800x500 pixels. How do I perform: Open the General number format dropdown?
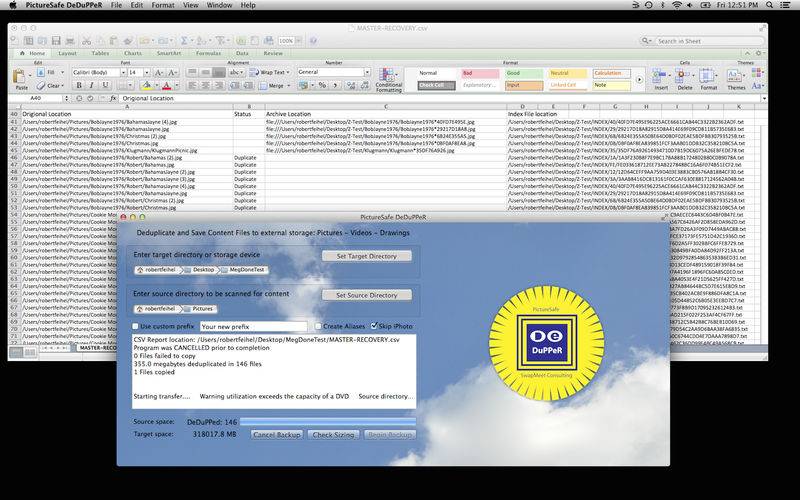(x=367, y=72)
